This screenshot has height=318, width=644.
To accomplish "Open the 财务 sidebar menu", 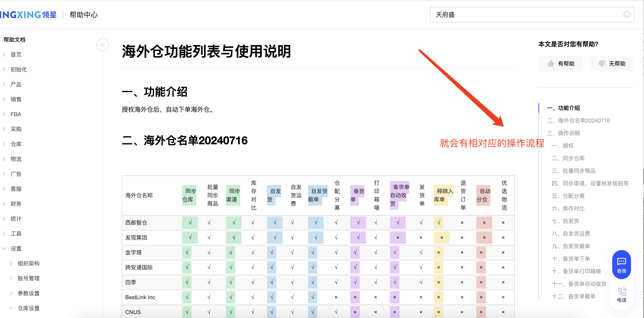I will tap(16, 204).
